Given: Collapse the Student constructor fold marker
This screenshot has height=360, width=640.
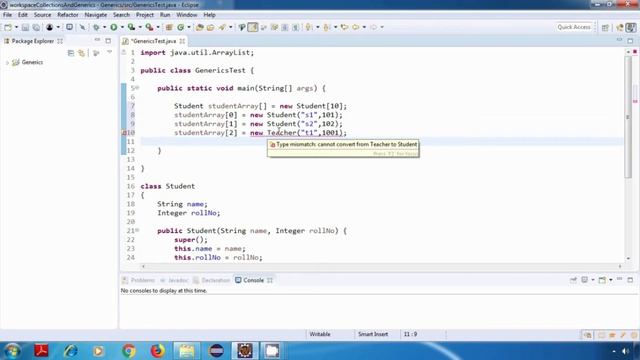Looking at the screenshot, I should [138, 230].
